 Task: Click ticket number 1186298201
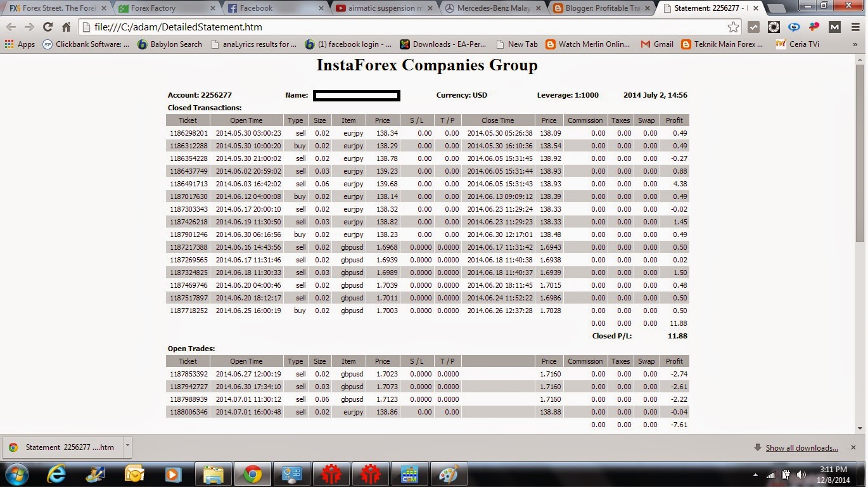pyautogui.click(x=188, y=133)
